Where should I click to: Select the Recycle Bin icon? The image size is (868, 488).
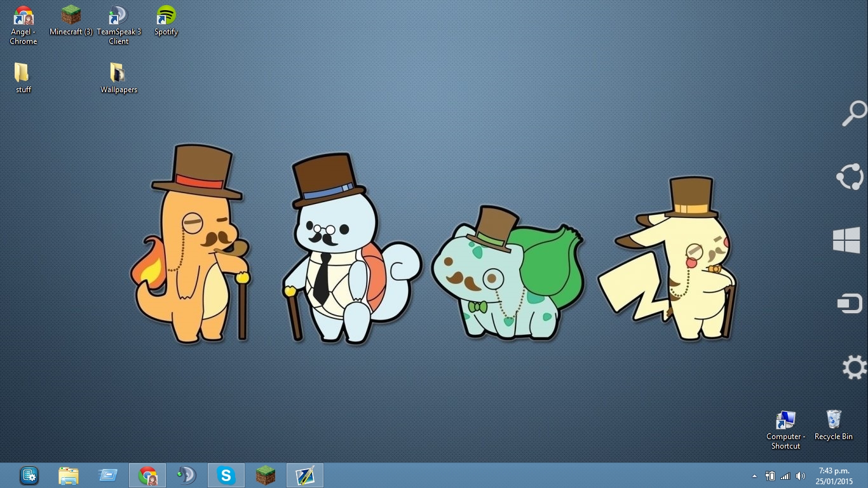click(834, 425)
